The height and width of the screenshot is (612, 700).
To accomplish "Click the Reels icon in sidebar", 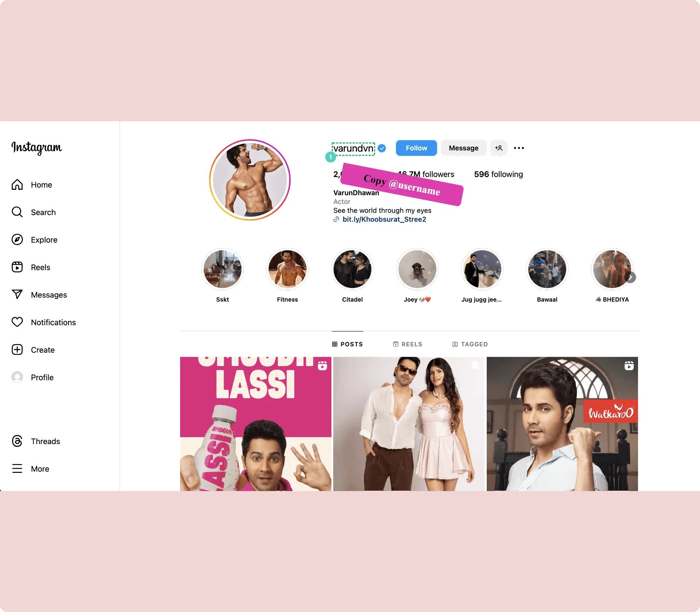I will pos(18,267).
